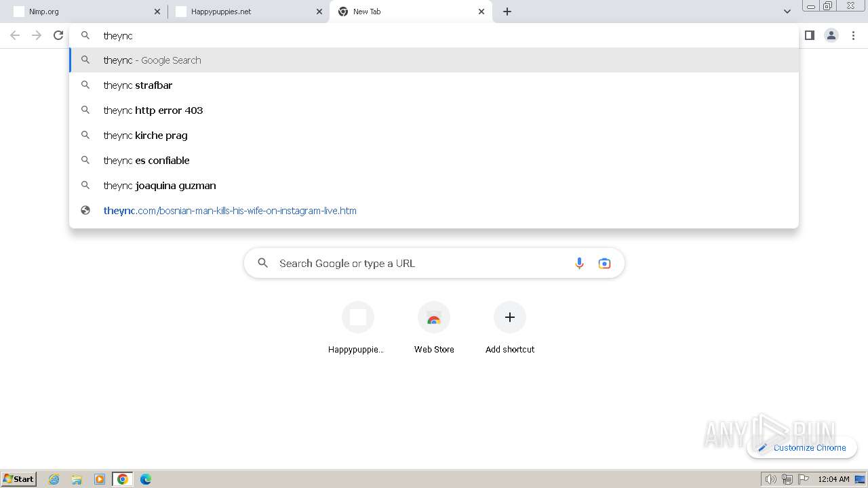Open the profile avatar menu
Screen dimensions: 868x488
tap(831, 35)
